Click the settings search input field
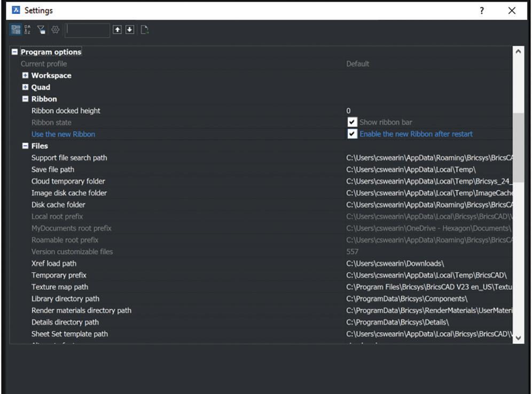The image size is (532, 394). (88, 30)
